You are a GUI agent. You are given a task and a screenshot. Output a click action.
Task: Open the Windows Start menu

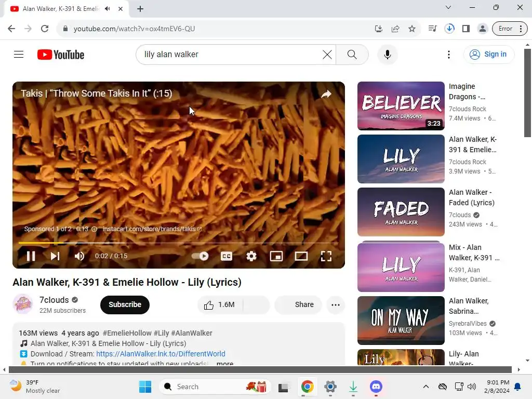[145, 387]
